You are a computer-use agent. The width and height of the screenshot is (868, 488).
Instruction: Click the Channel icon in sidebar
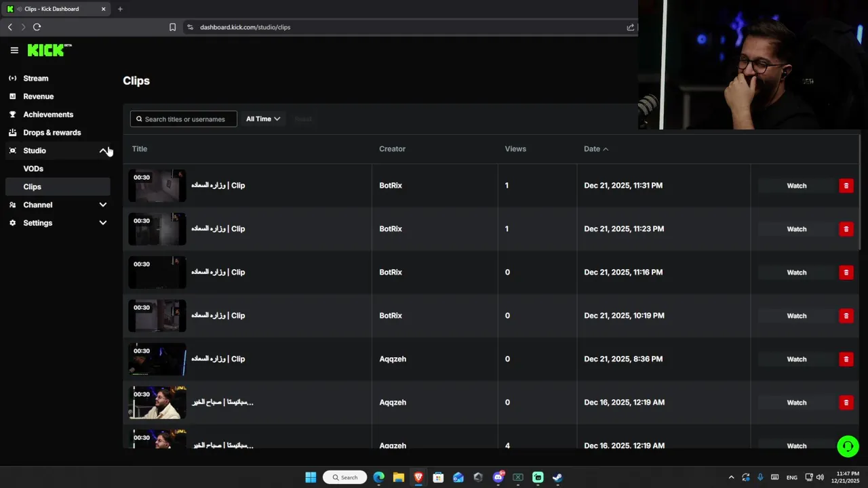(12, 205)
